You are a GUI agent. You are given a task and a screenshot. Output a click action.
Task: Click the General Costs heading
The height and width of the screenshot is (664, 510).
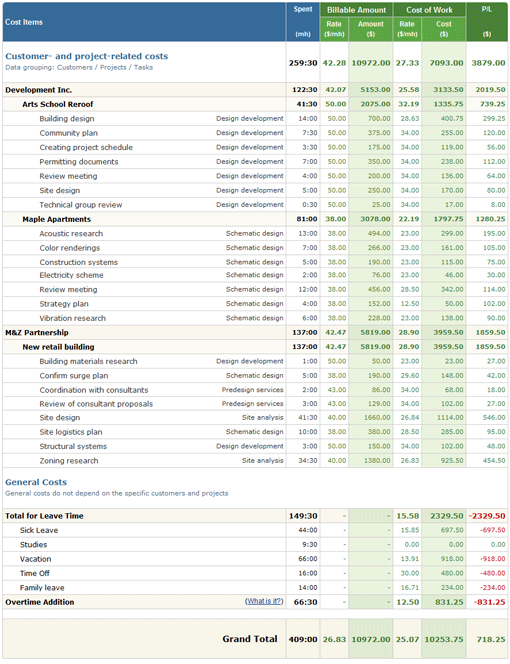pyautogui.click(x=36, y=482)
